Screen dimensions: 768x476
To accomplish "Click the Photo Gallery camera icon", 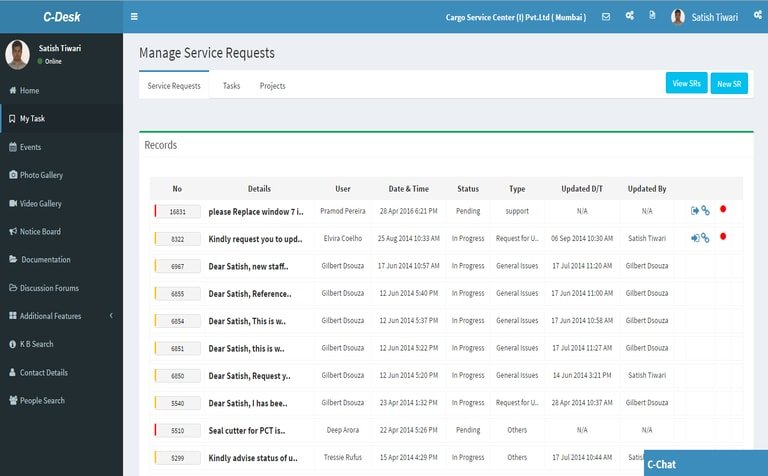I will (x=13, y=174).
